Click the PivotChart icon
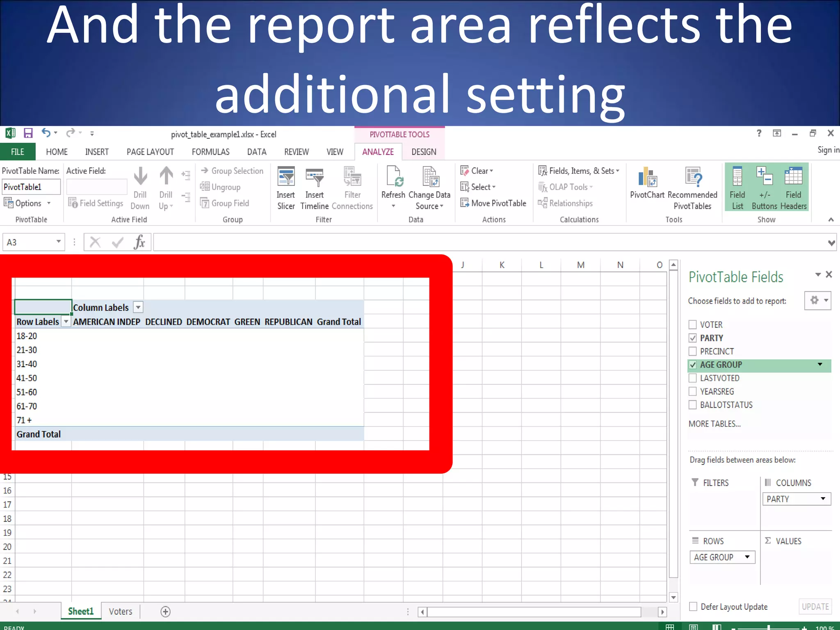Viewport: 840px width, 630px height. pyautogui.click(x=647, y=177)
